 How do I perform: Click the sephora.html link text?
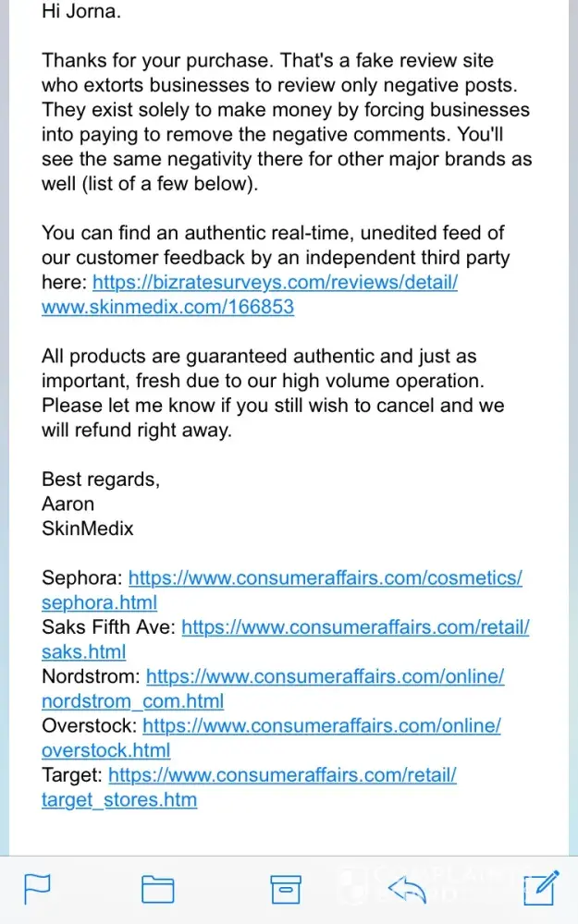(x=99, y=602)
